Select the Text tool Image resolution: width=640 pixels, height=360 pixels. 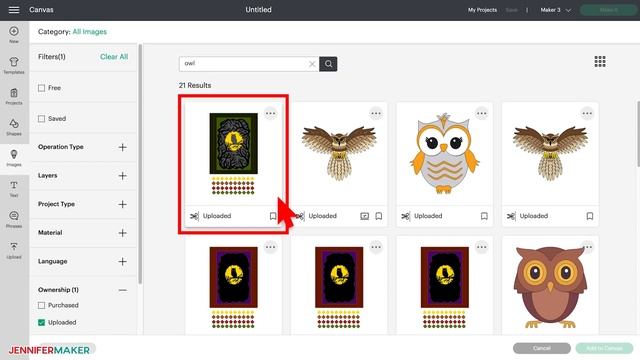pos(14,189)
